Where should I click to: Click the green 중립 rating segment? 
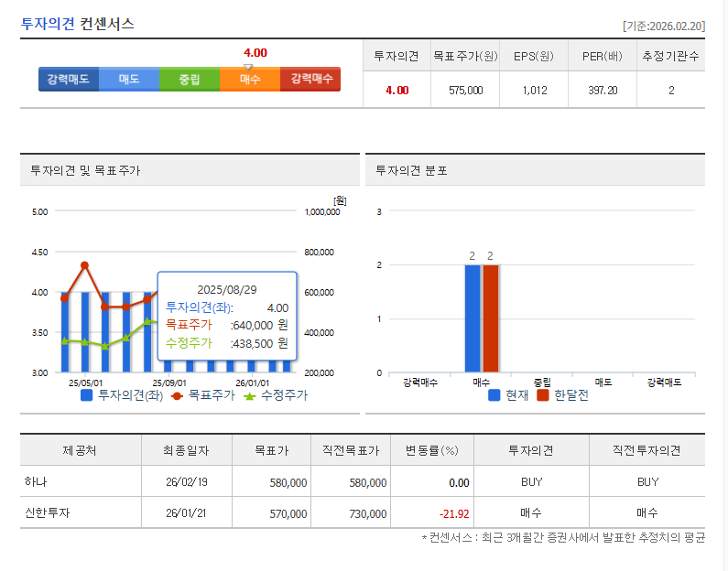pos(190,79)
